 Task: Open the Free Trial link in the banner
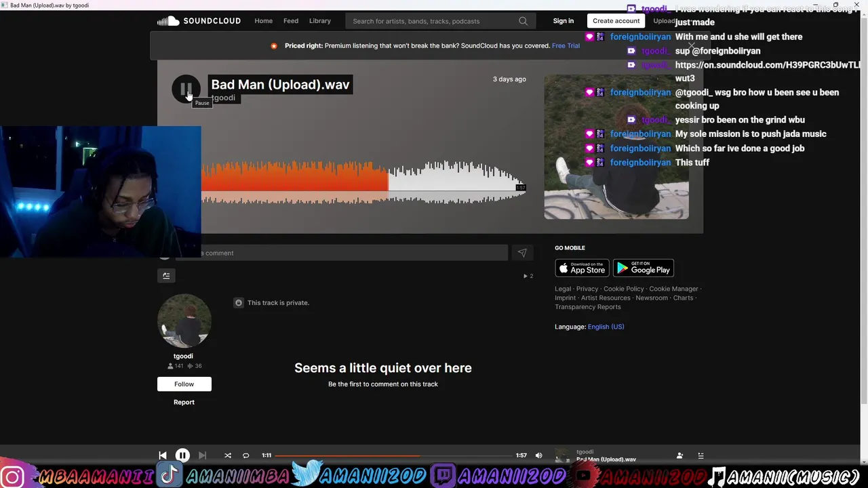pyautogui.click(x=566, y=46)
